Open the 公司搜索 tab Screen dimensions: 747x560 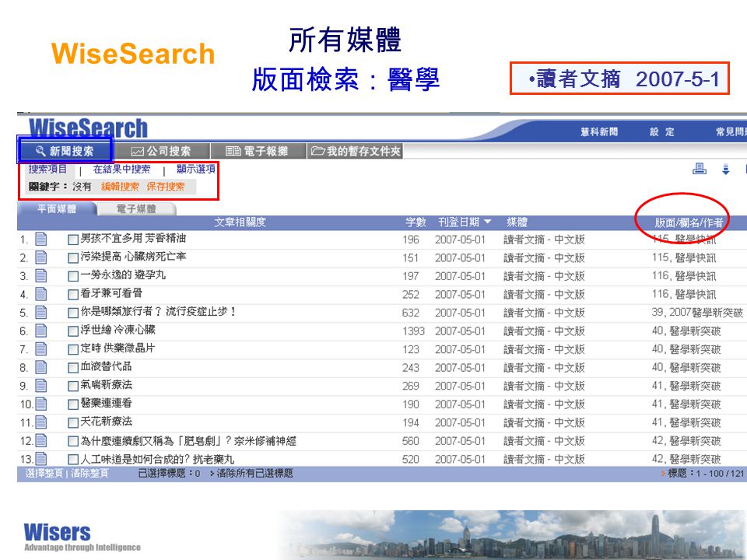click(162, 151)
